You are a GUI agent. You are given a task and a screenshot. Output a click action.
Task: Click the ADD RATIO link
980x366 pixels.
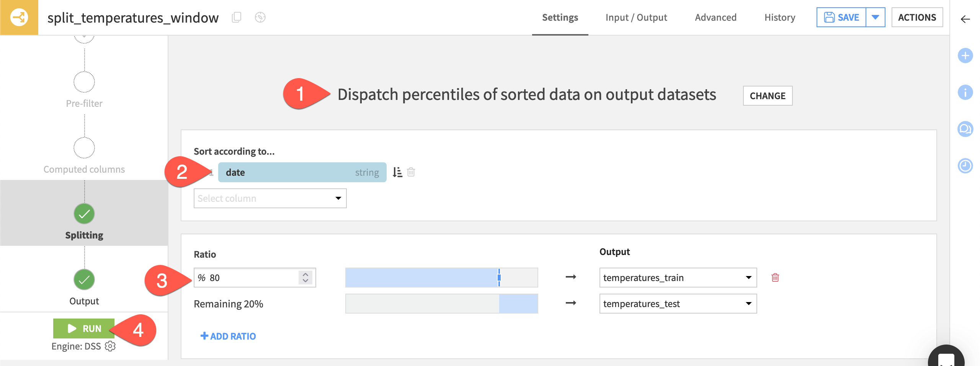coord(228,336)
